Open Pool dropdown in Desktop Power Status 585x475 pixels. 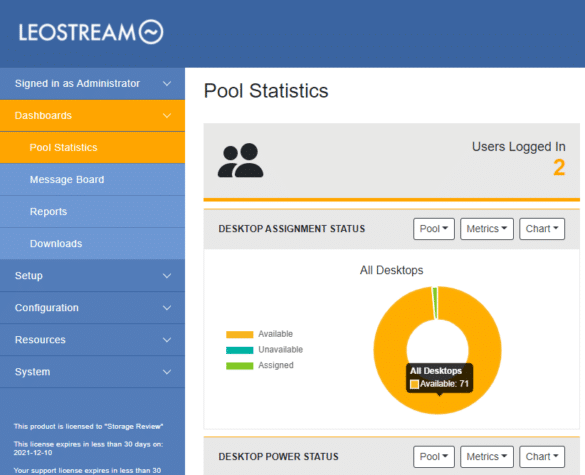click(x=434, y=457)
